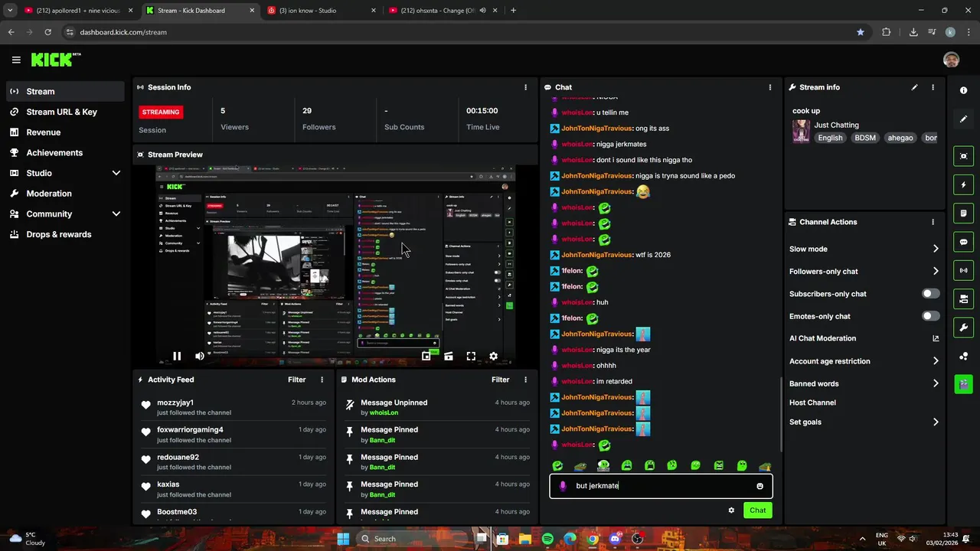
Task: Click the pencil icon in right sidebar
Action: pyautogui.click(x=963, y=119)
